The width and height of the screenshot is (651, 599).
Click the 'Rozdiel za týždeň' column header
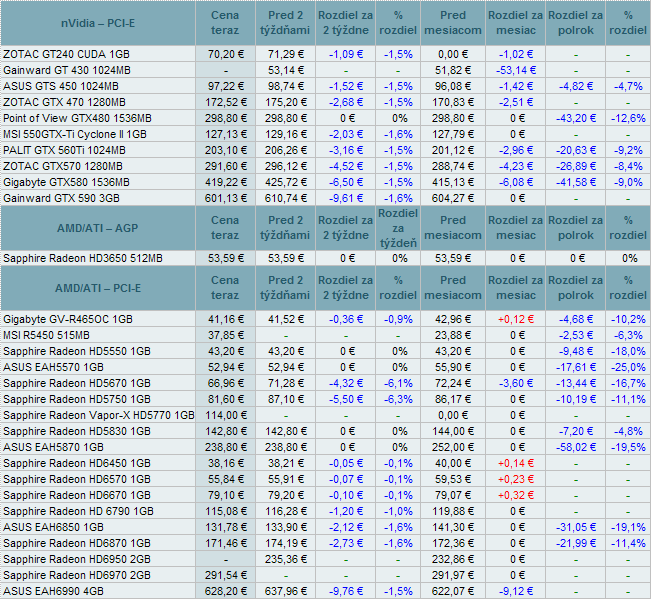[x=398, y=228]
